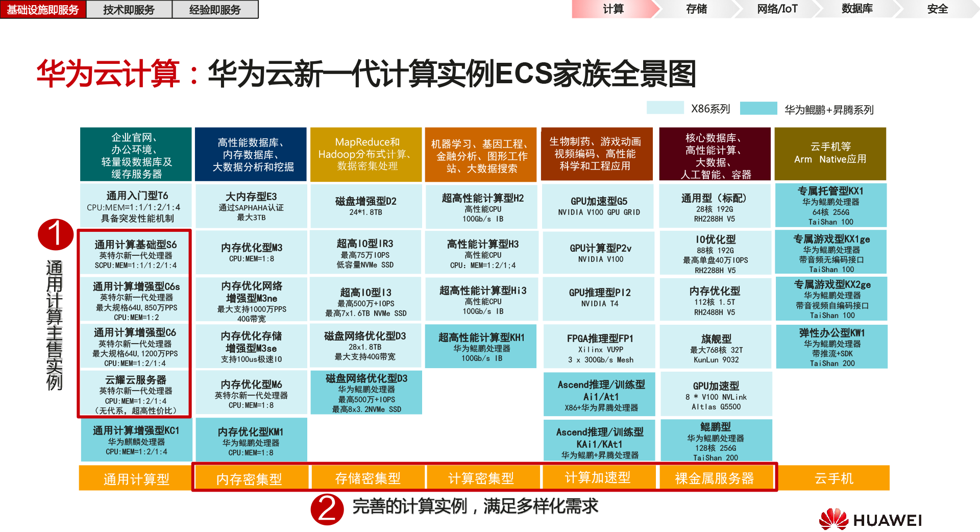Click the red circle numbered 1
The image size is (980, 532).
[56, 234]
